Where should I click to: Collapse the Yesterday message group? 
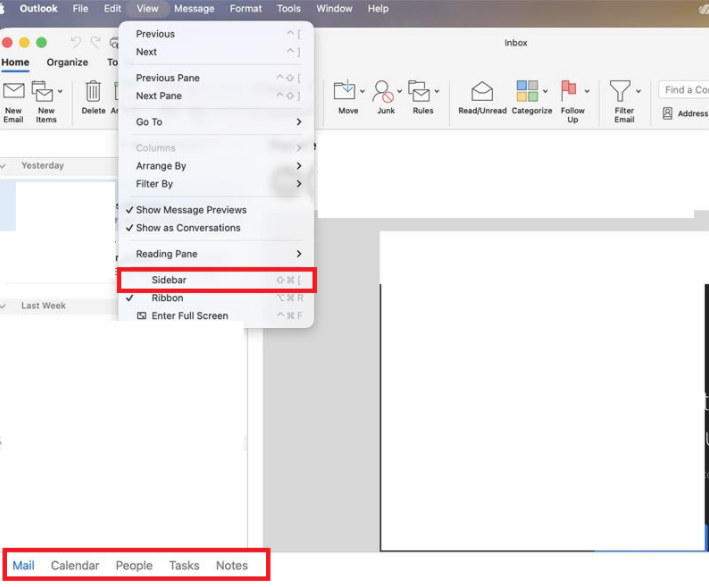[4, 166]
